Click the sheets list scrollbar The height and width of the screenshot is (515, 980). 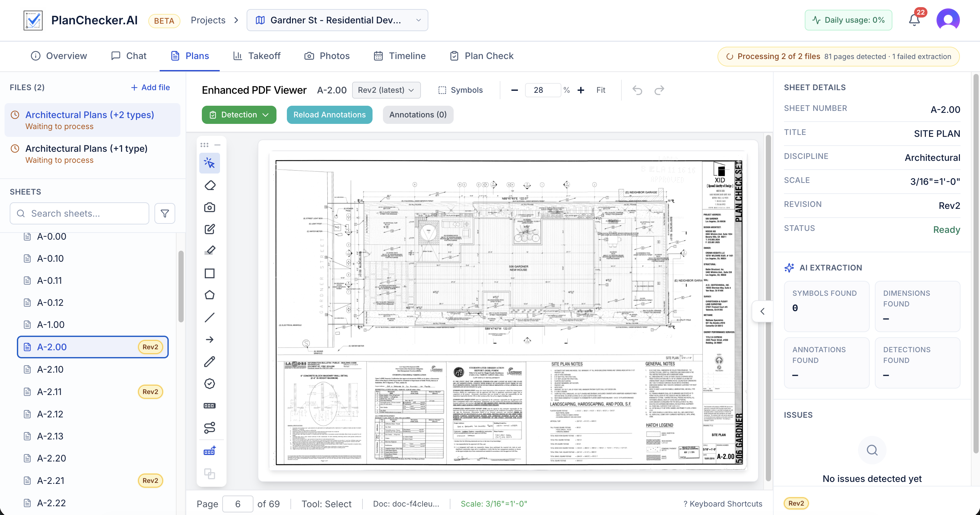click(x=181, y=287)
